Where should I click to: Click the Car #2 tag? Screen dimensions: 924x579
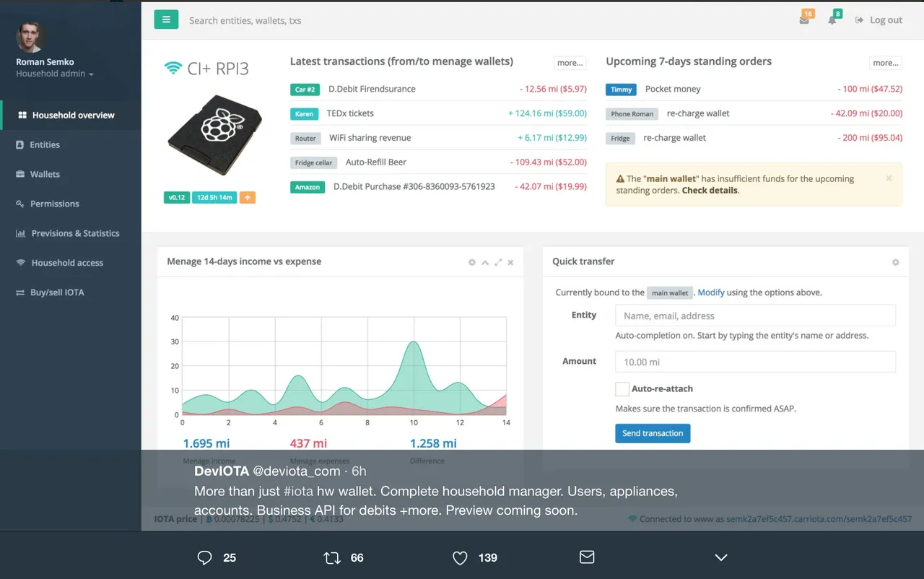[x=305, y=90]
